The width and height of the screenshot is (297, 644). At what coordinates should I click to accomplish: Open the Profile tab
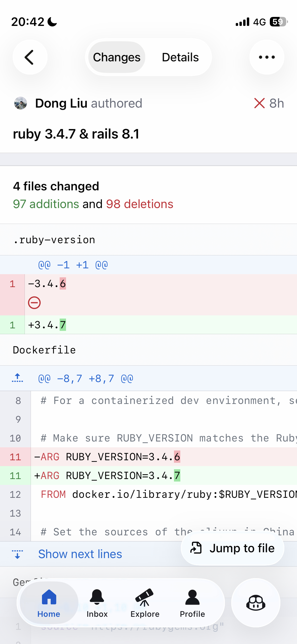coord(192,602)
